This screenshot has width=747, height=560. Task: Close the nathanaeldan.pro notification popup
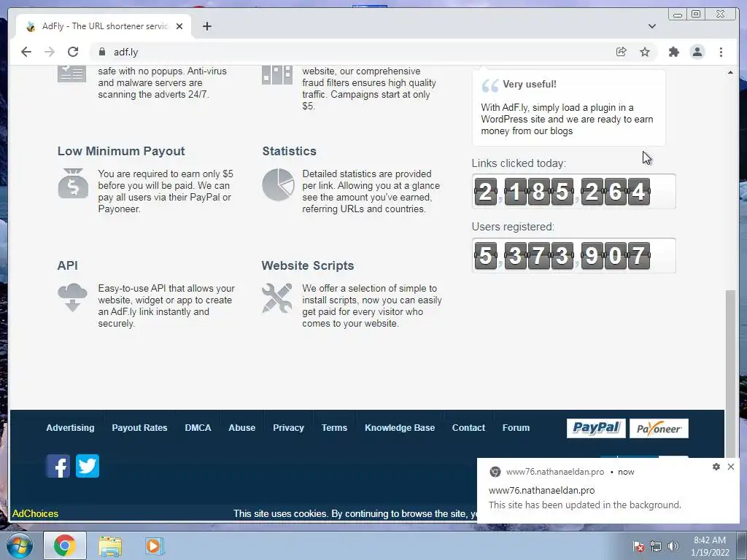tap(731, 467)
